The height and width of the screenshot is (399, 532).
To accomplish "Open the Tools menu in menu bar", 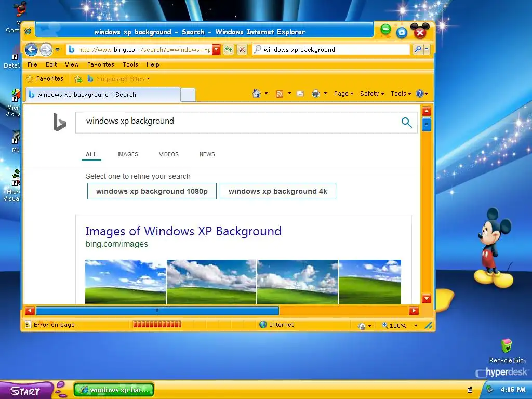I will tap(130, 64).
